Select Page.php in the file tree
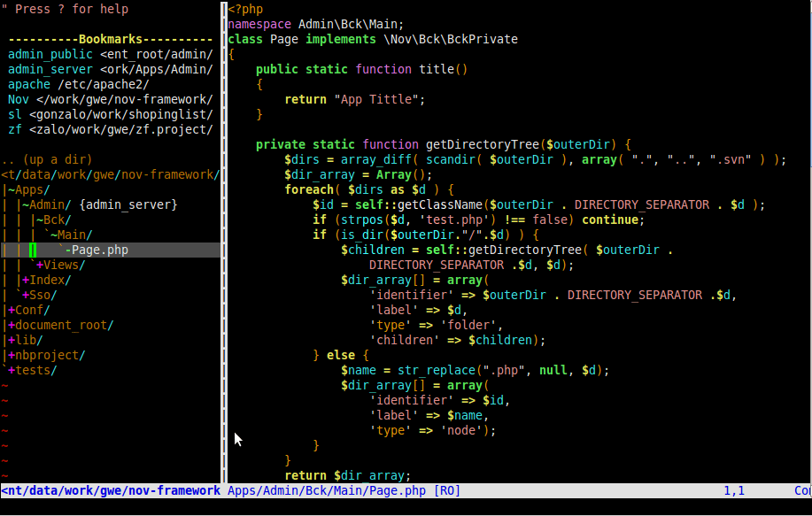This screenshot has width=812, height=516. (100, 250)
